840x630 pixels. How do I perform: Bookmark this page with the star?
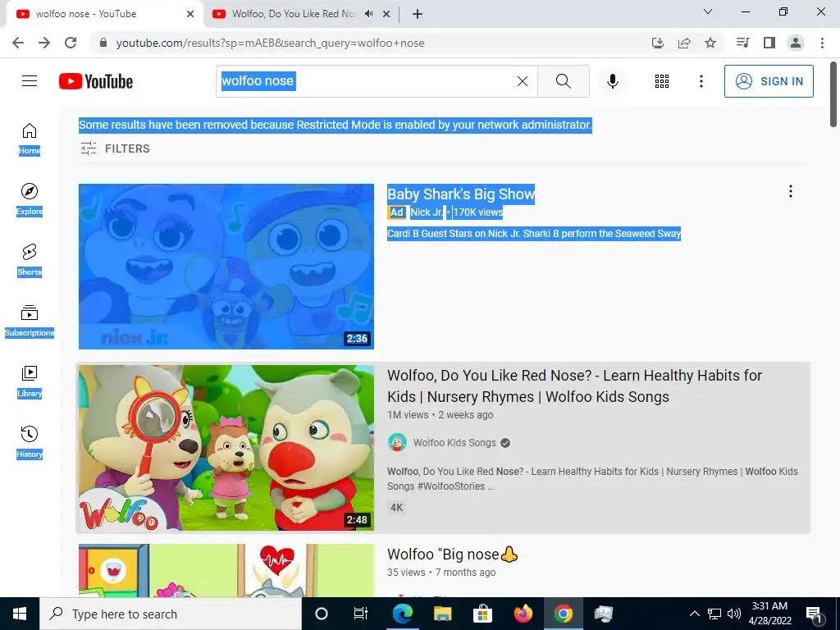tap(710, 43)
